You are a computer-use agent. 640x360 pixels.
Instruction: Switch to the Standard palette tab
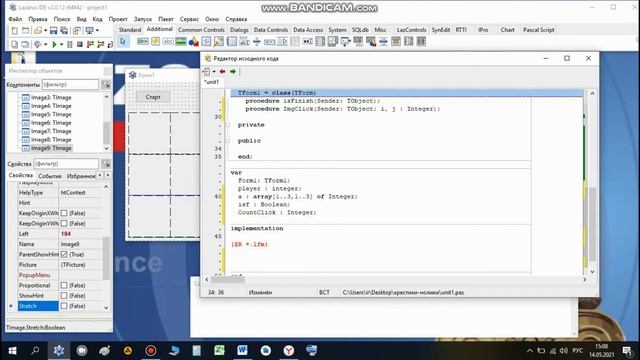coord(130,30)
